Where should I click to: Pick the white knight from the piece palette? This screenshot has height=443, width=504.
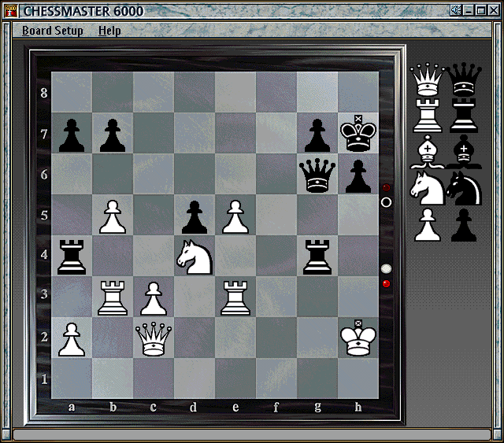(x=427, y=188)
